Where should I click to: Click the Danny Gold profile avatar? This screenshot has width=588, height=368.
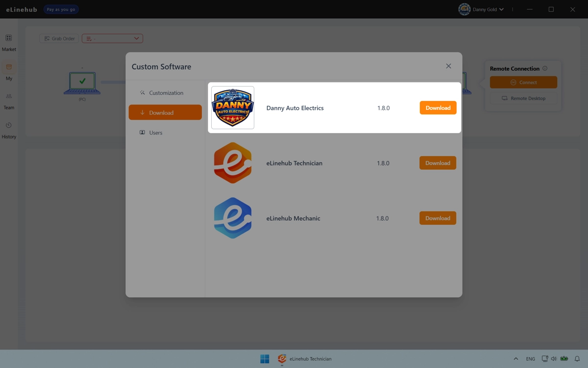coord(464,9)
